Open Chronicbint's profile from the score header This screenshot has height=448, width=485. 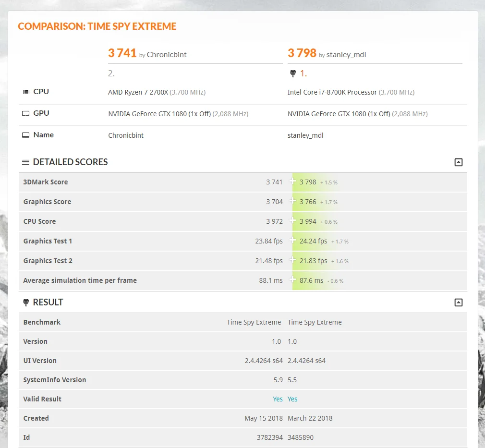click(167, 55)
